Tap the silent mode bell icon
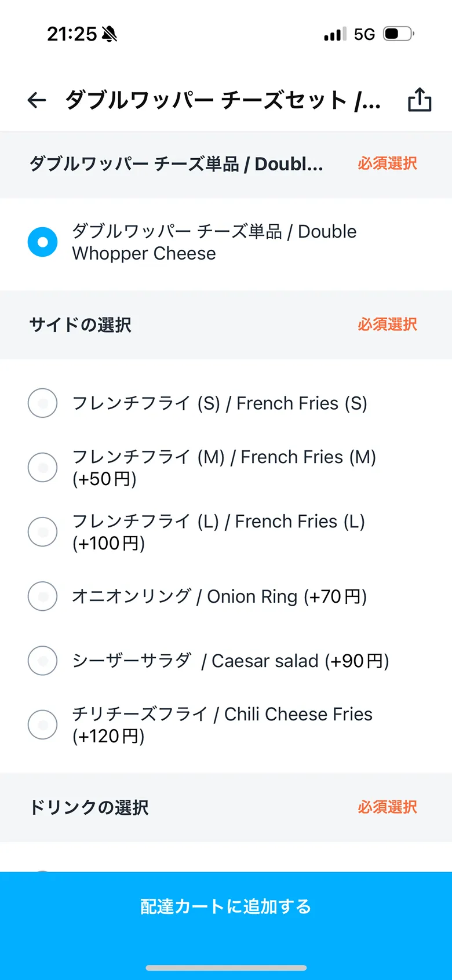 [x=109, y=34]
